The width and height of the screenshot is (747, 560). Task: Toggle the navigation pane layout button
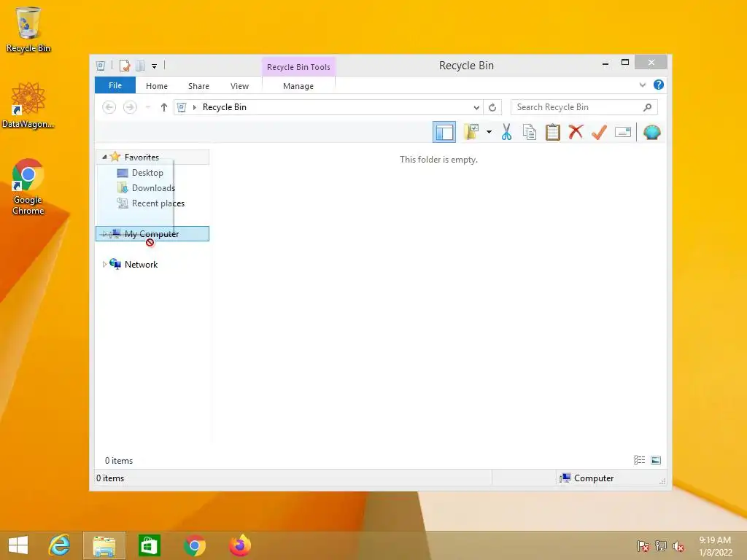click(444, 132)
